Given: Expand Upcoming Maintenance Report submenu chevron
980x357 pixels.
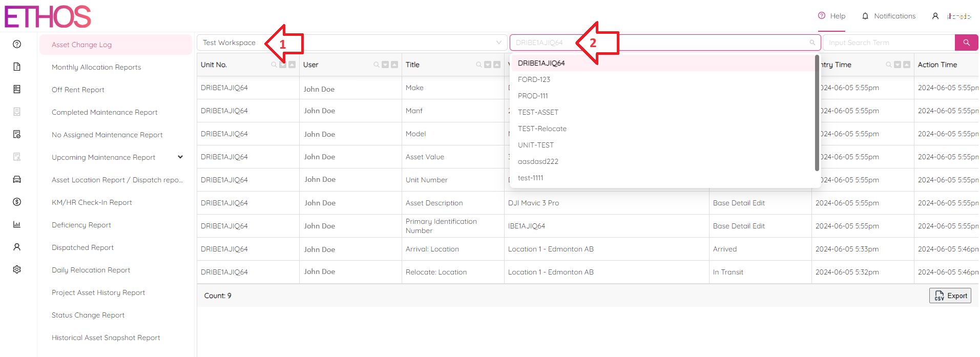Looking at the screenshot, I should click(x=180, y=157).
